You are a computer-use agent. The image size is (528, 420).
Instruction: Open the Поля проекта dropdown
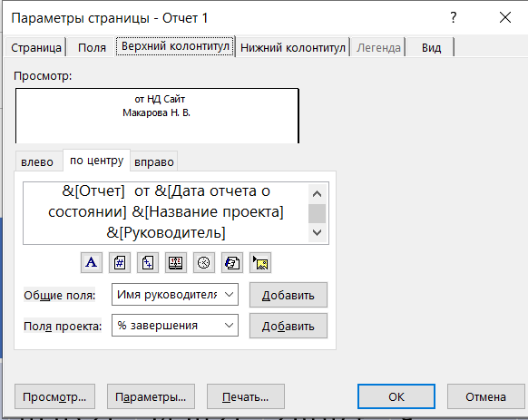click(175, 326)
